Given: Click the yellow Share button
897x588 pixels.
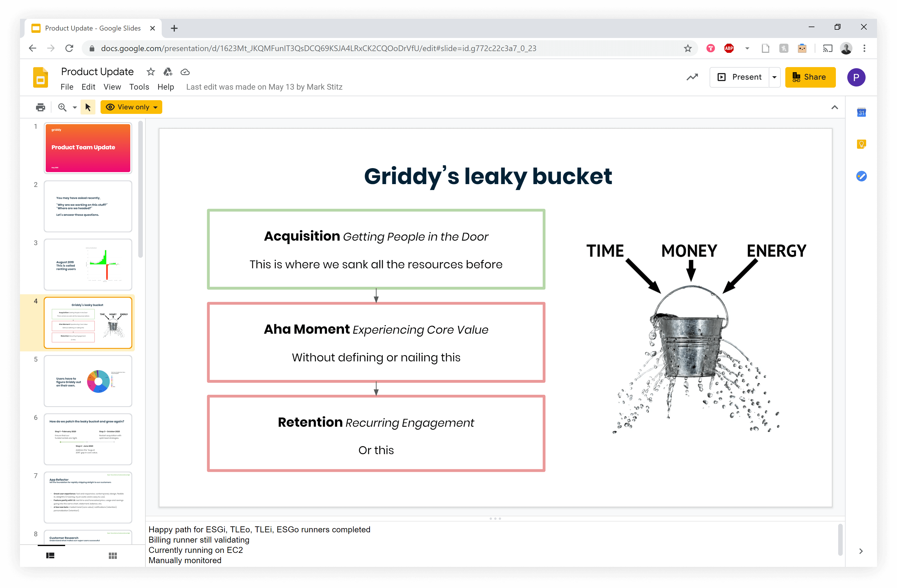Looking at the screenshot, I should pos(810,77).
